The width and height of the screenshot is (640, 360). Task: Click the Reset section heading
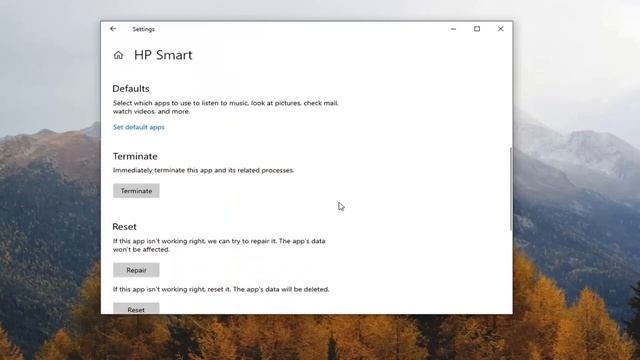[124, 227]
